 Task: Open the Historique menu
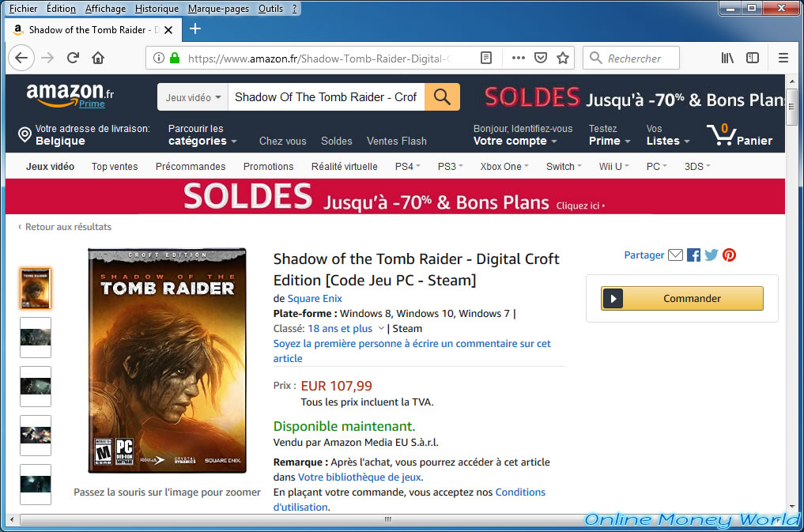tap(157, 9)
